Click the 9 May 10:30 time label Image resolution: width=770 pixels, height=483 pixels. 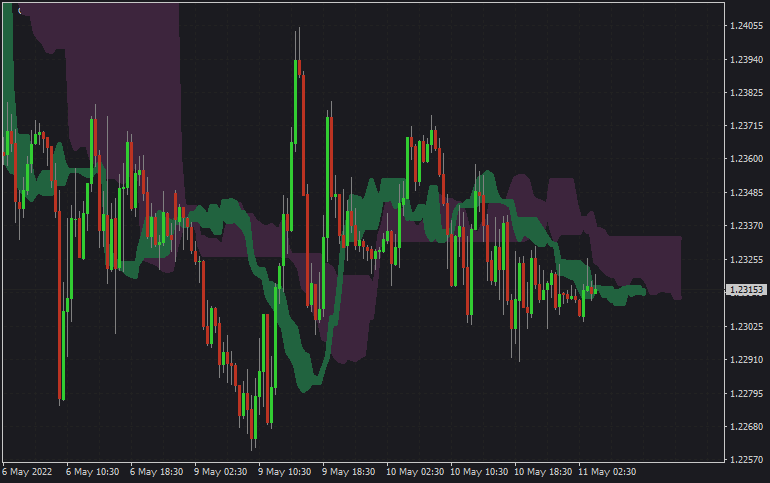284,472
